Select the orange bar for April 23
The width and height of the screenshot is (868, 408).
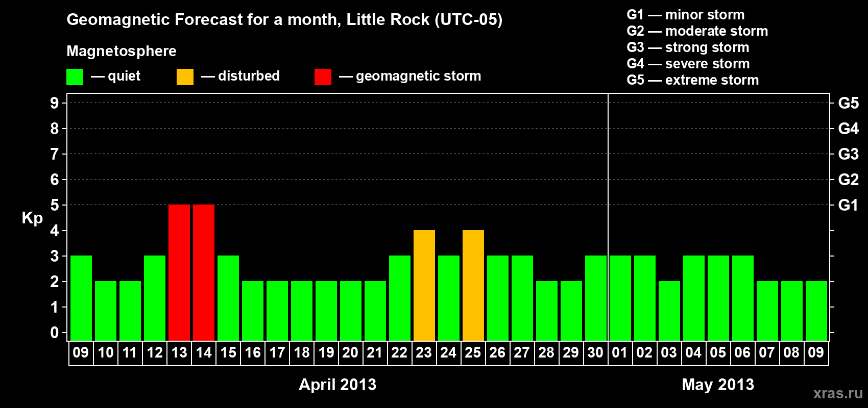(x=424, y=286)
